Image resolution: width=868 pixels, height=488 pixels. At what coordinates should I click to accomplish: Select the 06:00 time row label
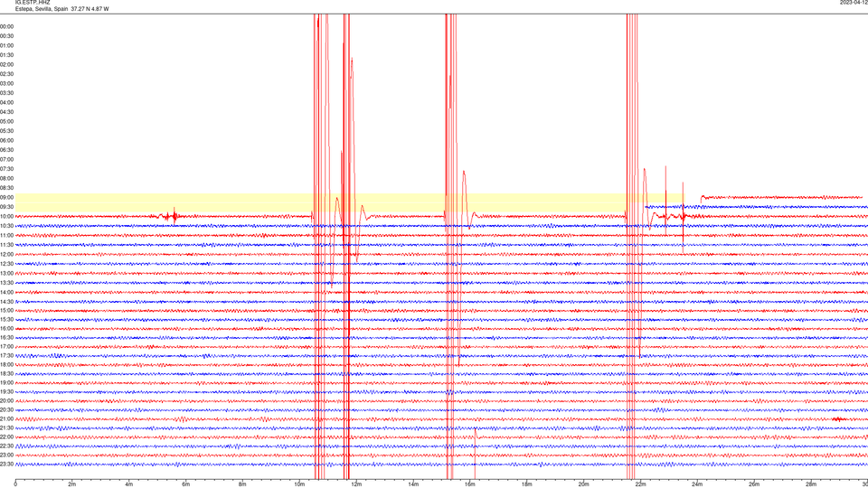pos(6,141)
